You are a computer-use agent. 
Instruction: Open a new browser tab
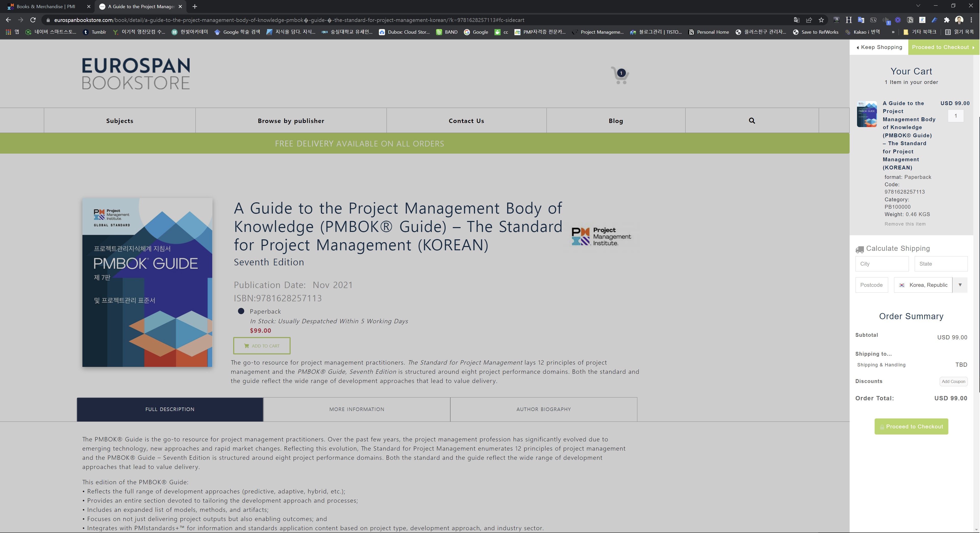pyautogui.click(x=194, y=6)
